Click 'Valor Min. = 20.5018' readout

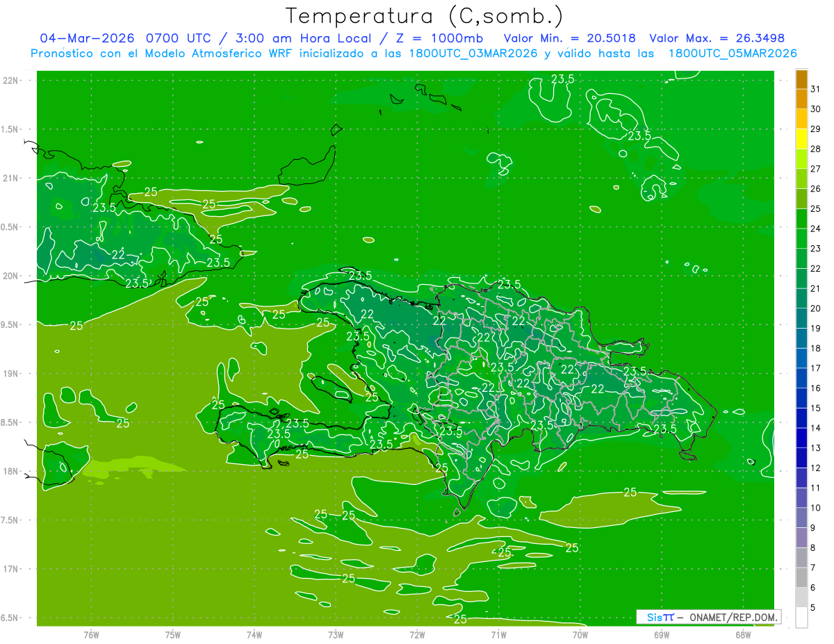(x=569, y=38)
